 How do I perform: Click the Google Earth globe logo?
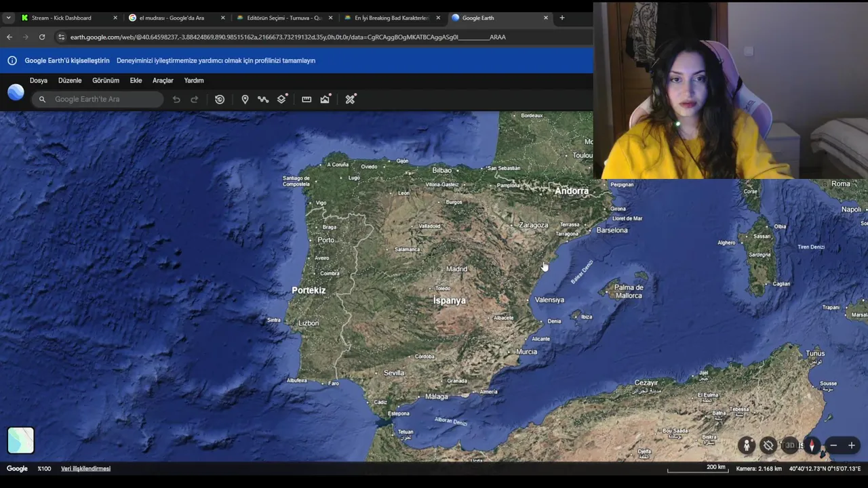[16, 92]
